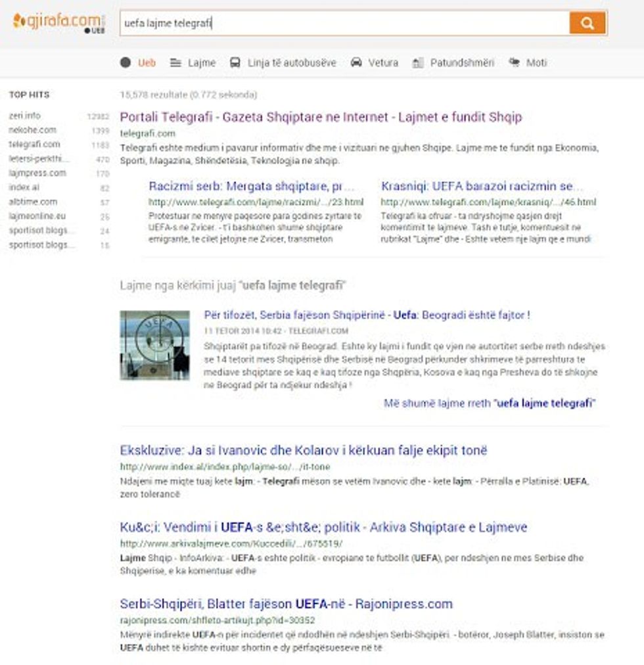Filter by telegrafi.com in Top Hits
Screen dimensions: 644x665
tap(34, 144)
